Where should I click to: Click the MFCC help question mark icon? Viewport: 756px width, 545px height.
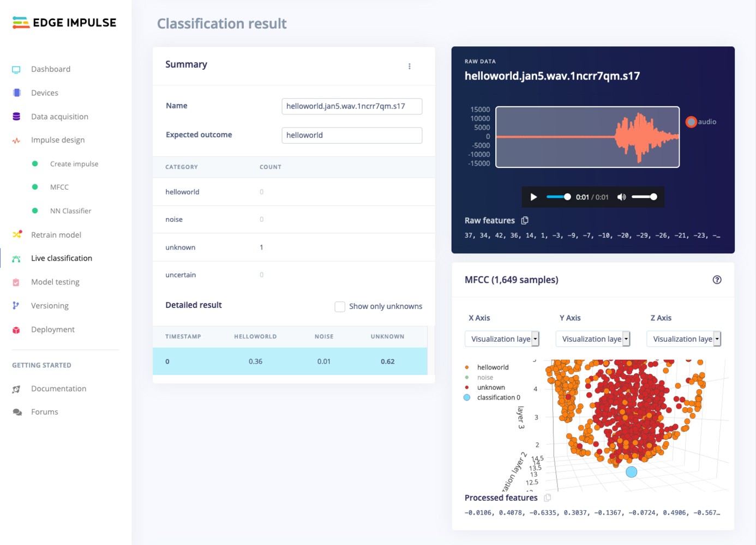[717, 280]
